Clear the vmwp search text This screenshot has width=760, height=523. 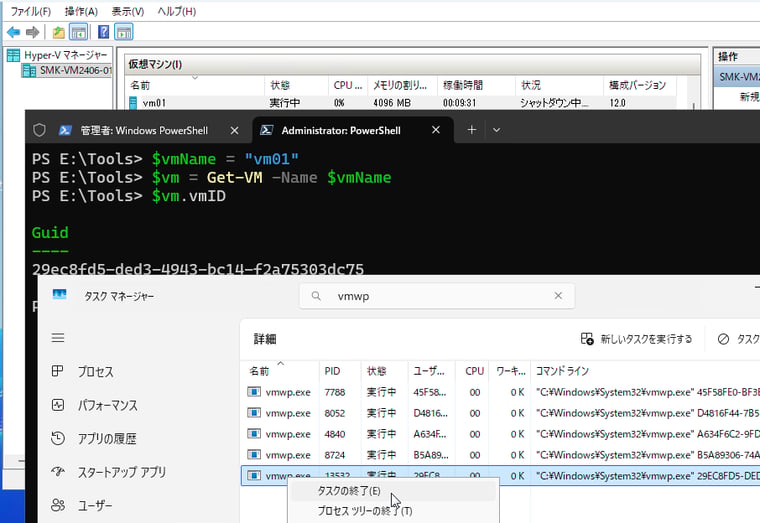558,296
